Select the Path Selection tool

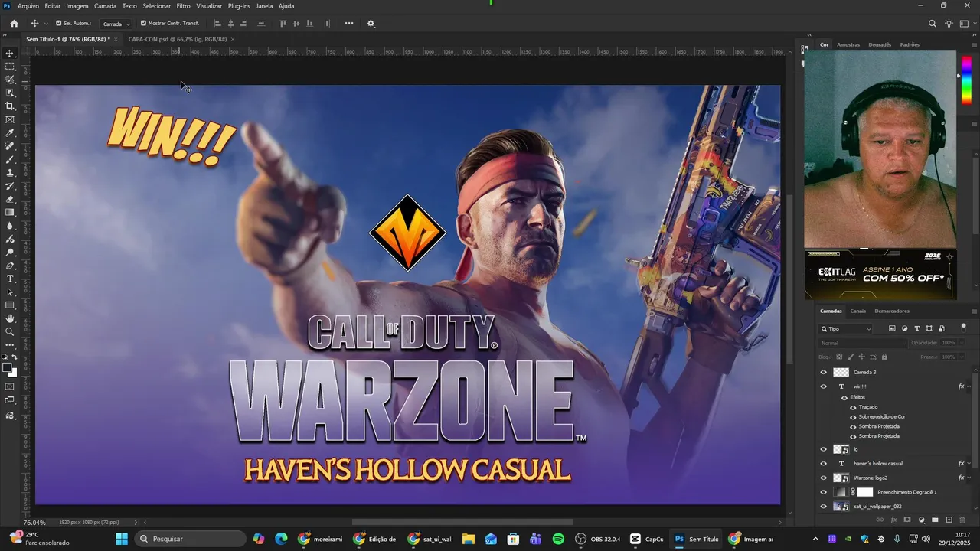click(x=10, y=292)
